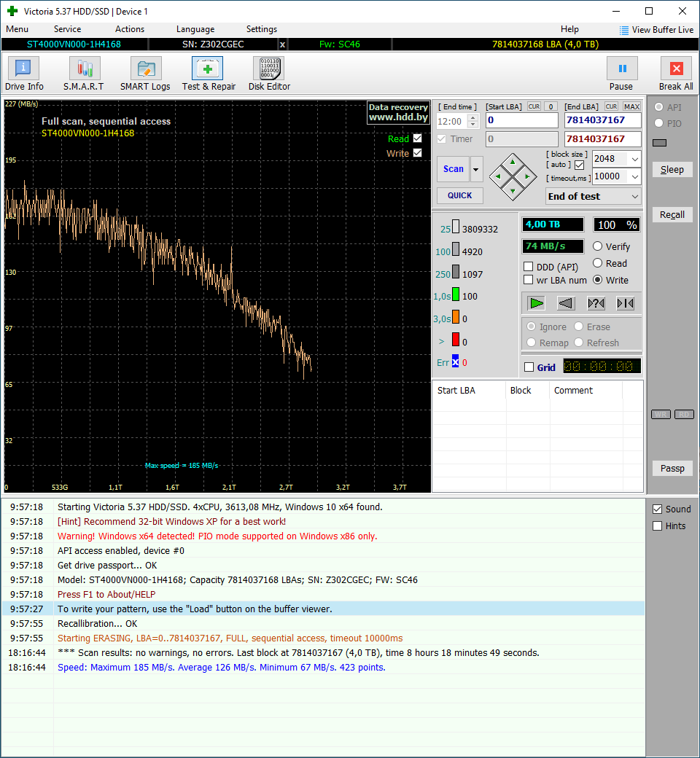Enable the Grid checkbox
Viewport: 700px width, 758px height.
click(529, 367)
